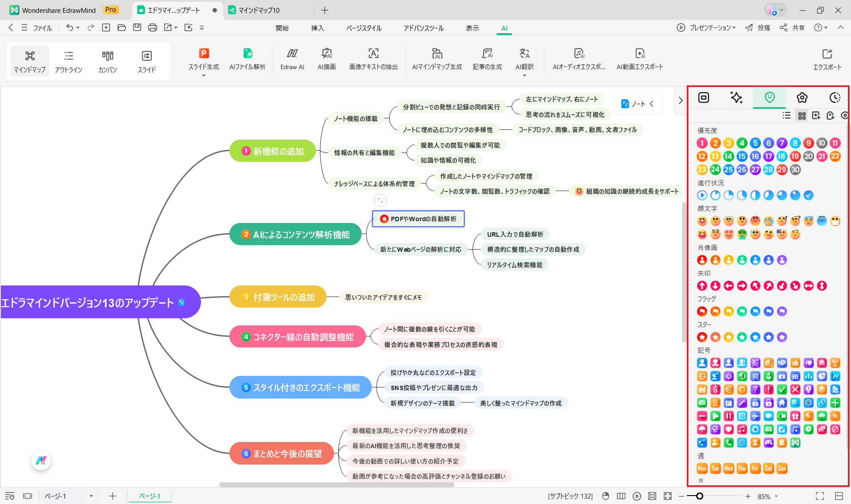This screenshot has height=504, width=851.
Task: Click the エクスポート button
Action: click(x=827, y=59)
